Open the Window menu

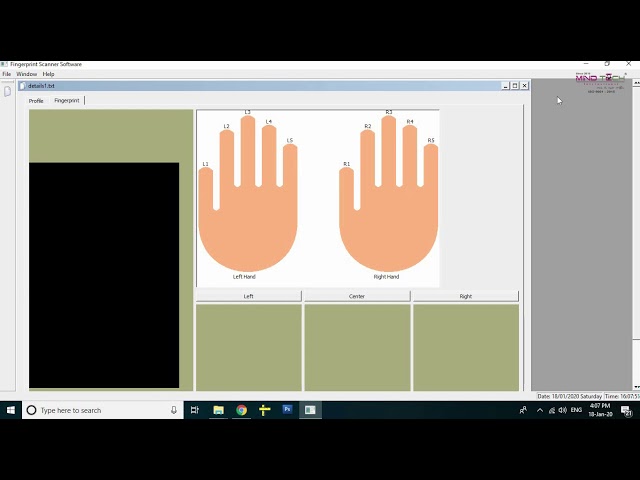[27, 74]
